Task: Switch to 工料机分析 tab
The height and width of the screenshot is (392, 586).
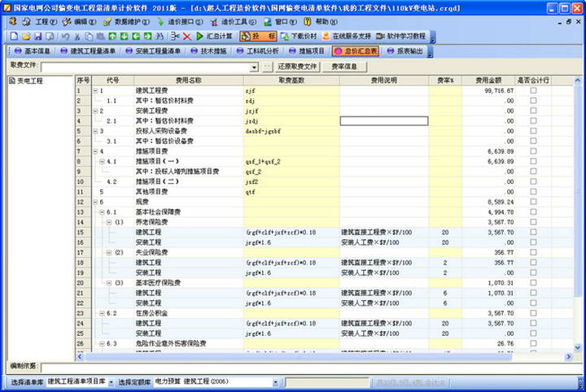Action: point(258,51)
